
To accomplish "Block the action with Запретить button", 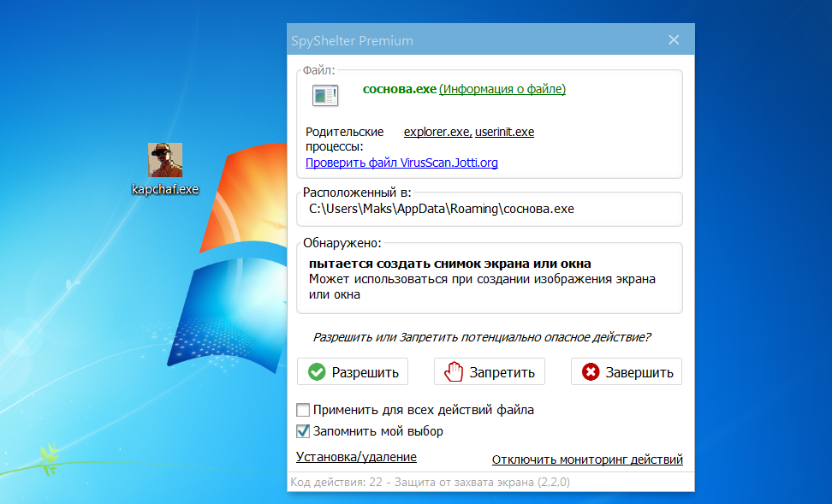I will point(490,372).
